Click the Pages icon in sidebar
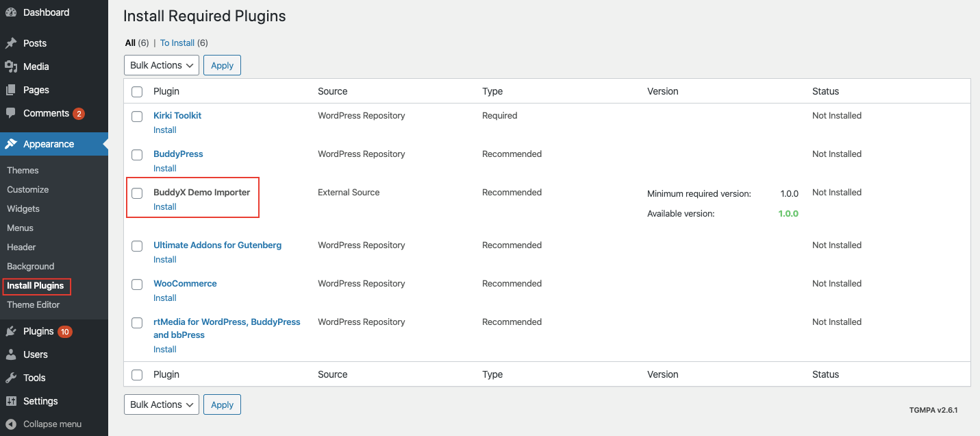The height and width of the screenshot is (436, 980). click(11, 90)
